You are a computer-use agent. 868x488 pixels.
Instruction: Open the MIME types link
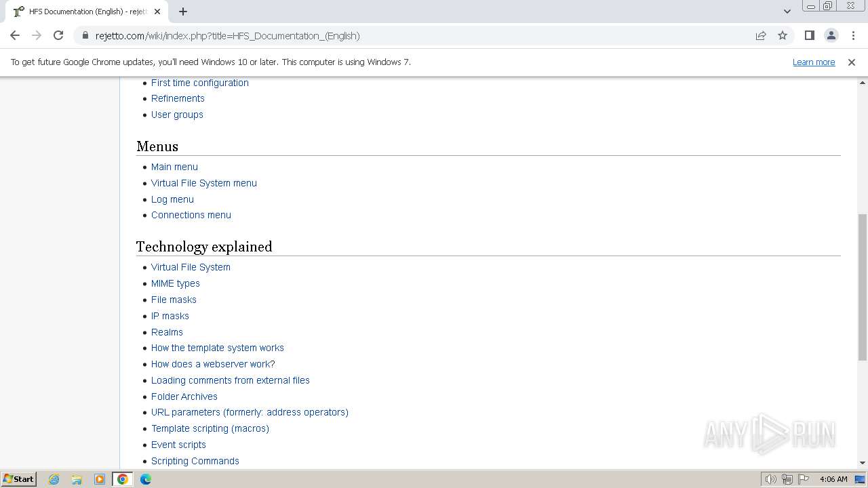176,283
